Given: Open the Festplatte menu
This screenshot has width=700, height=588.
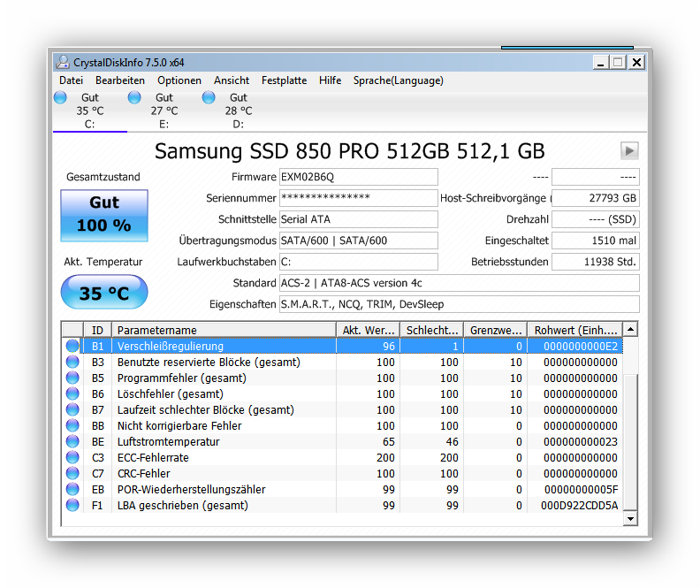Looking at the screenshot, I should 284,80.
